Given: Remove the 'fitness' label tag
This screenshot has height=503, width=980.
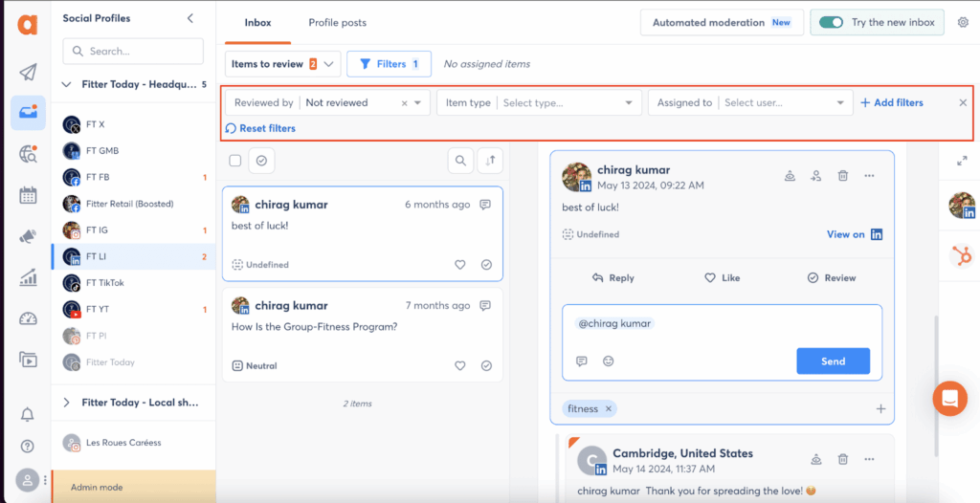Looking at the screenshot, I should 608,408.
